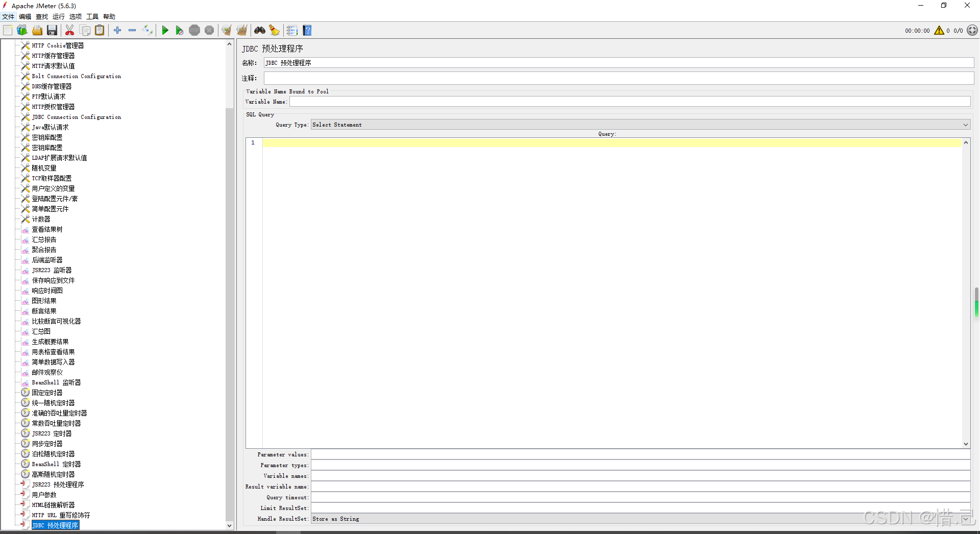Viewport: 980px width, 534px height.
Task: Click the Result variable name field
Action: (641, 487)
